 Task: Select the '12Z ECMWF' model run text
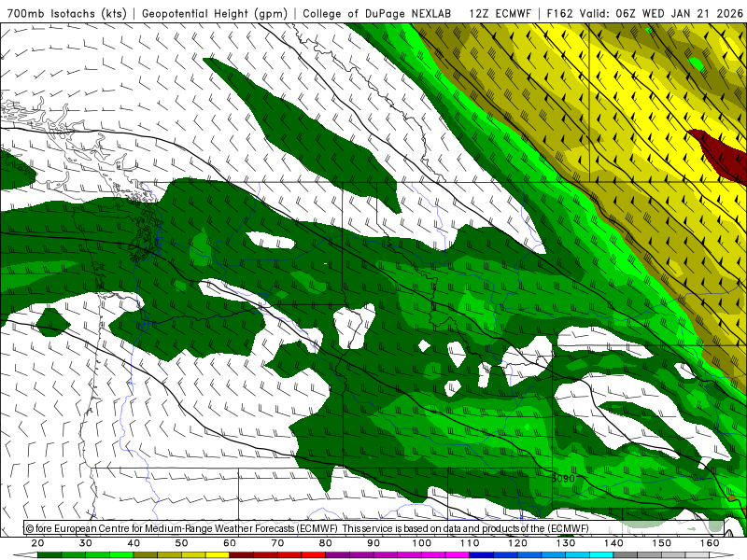point(500,13)
